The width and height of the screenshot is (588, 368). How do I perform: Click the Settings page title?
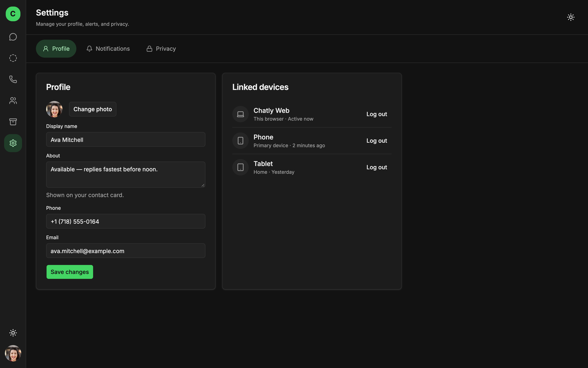pos(52,13)
